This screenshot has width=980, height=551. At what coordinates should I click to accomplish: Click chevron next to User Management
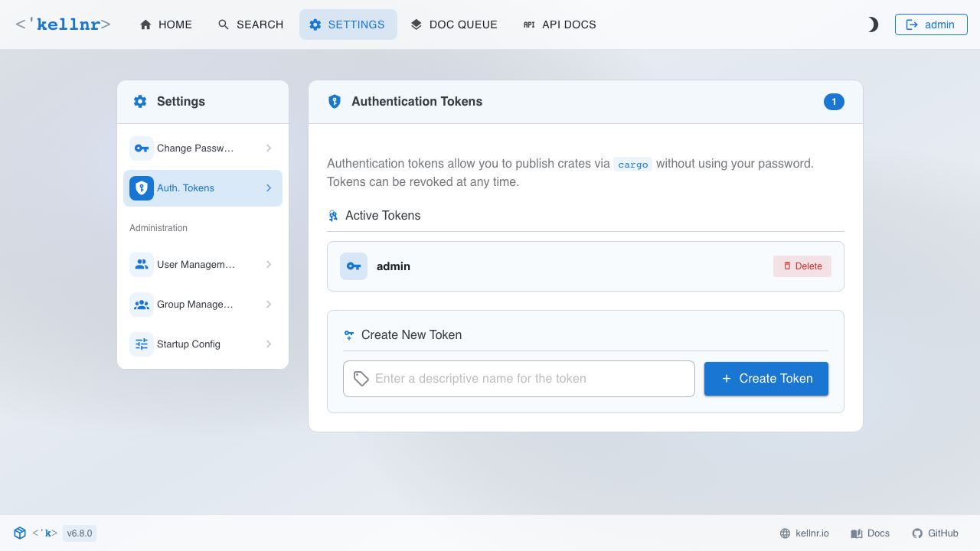pos(269,265)
